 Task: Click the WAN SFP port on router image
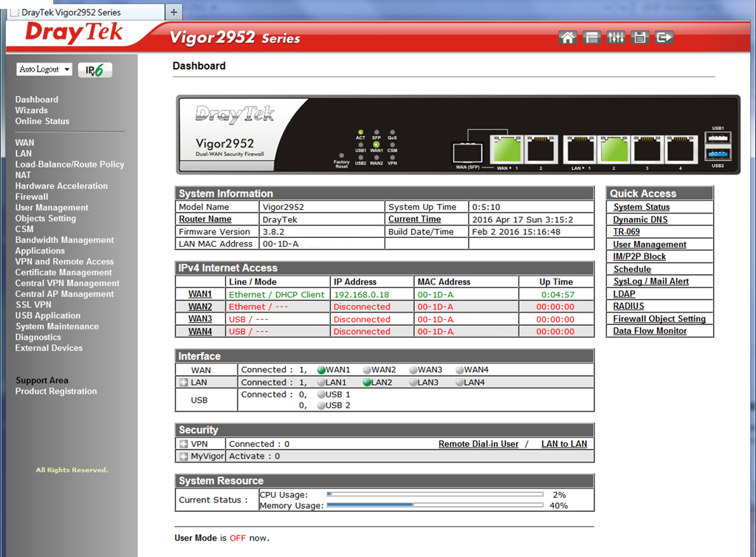point(467,152)
